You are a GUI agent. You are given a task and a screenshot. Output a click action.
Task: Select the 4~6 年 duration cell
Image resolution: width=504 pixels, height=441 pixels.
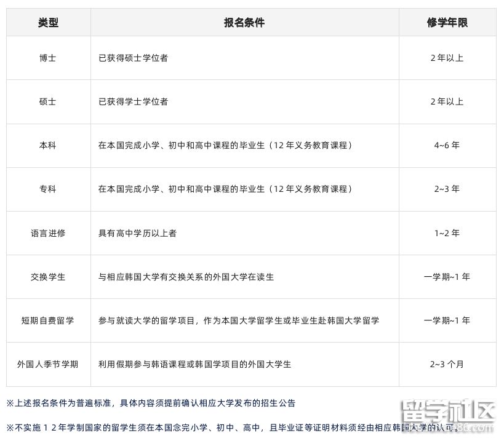[x=447, y=146]
